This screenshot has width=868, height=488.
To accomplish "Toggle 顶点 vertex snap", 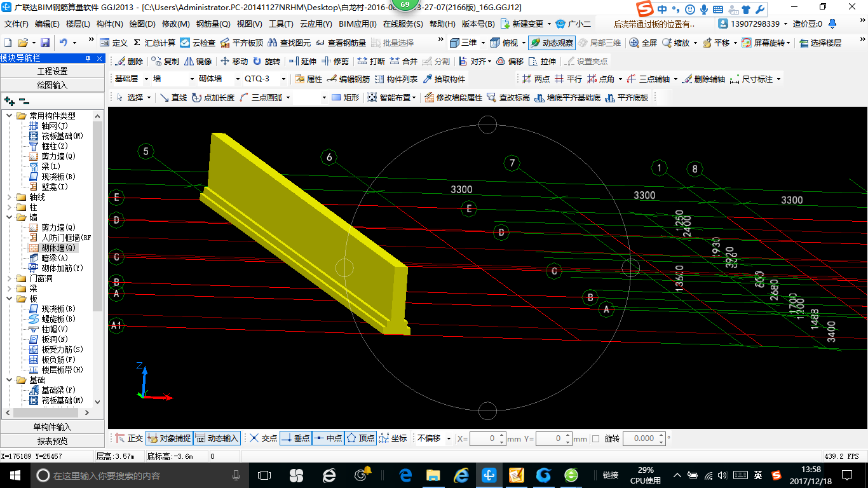I will point(360,438).
